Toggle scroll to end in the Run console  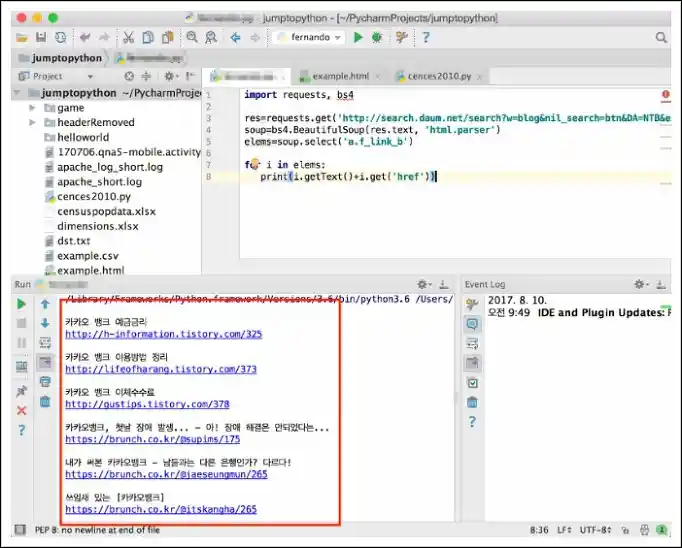pyautogui.click(x=45, y=362)
